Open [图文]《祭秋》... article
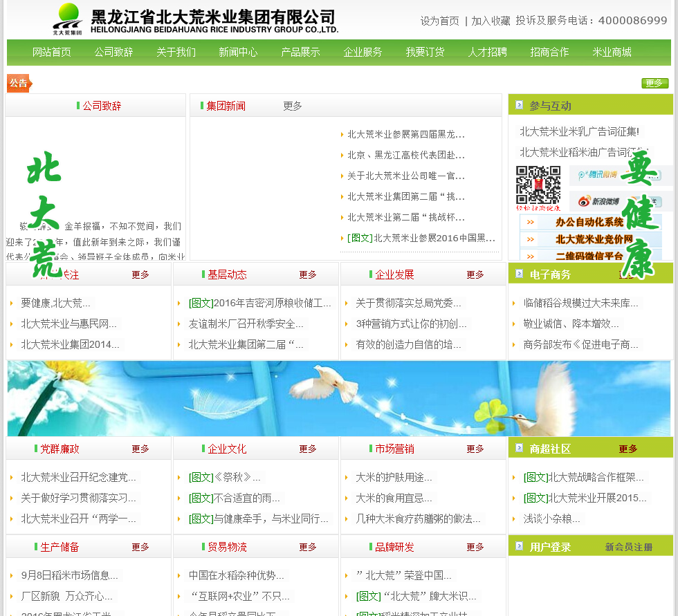Screen dimensions: 678x616 tap(224, 477)
